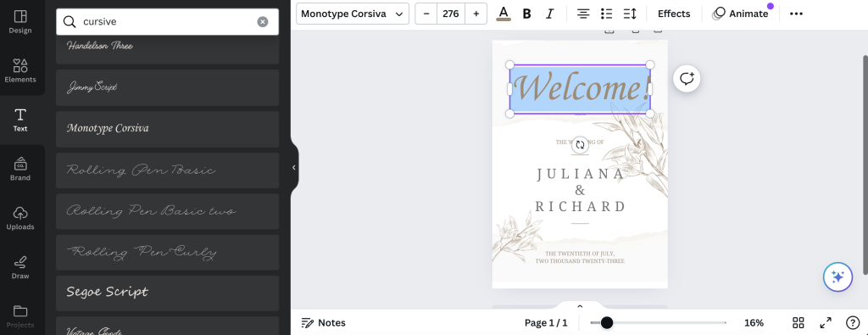
Task: Adjust the zoom slider handle
Action: (607, 323)
